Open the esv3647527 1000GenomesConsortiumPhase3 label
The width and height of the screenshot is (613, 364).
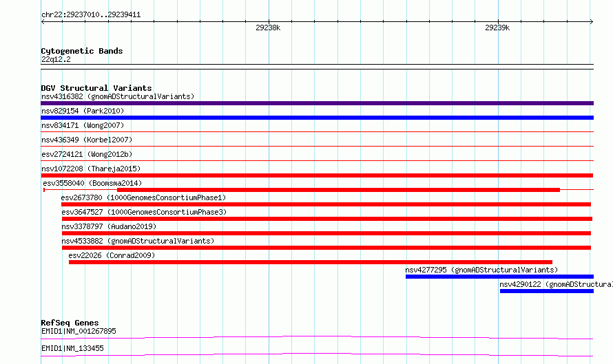pos(144,212)
